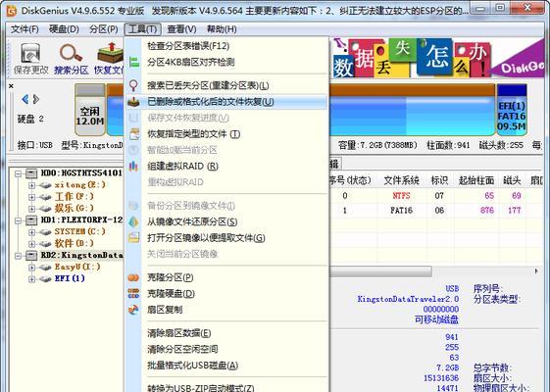The width and height of the screenshot is (550, 392).
Task: Expand the xitong(E:) partition node
Action: (31, 185)
